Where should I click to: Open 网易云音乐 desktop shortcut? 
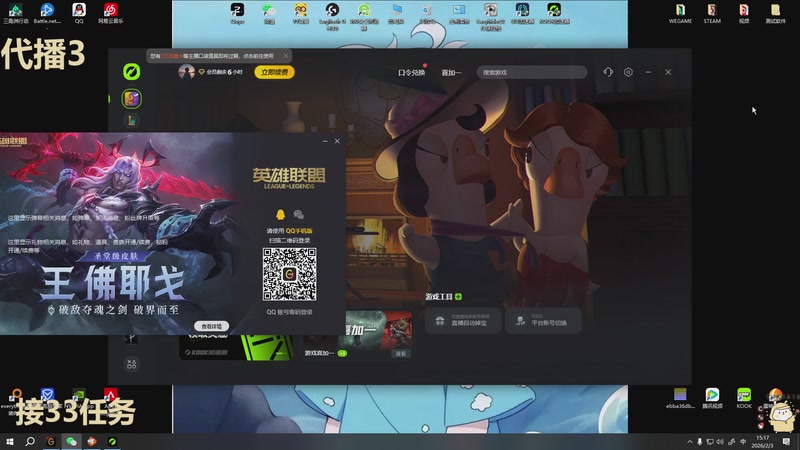click(110, 13)
